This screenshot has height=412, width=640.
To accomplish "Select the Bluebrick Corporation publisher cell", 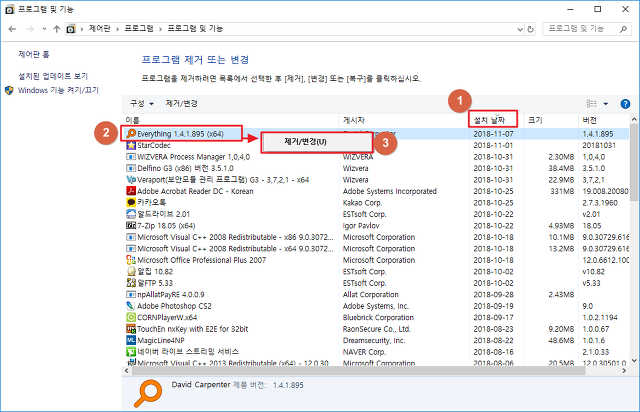I will (378, 317).
